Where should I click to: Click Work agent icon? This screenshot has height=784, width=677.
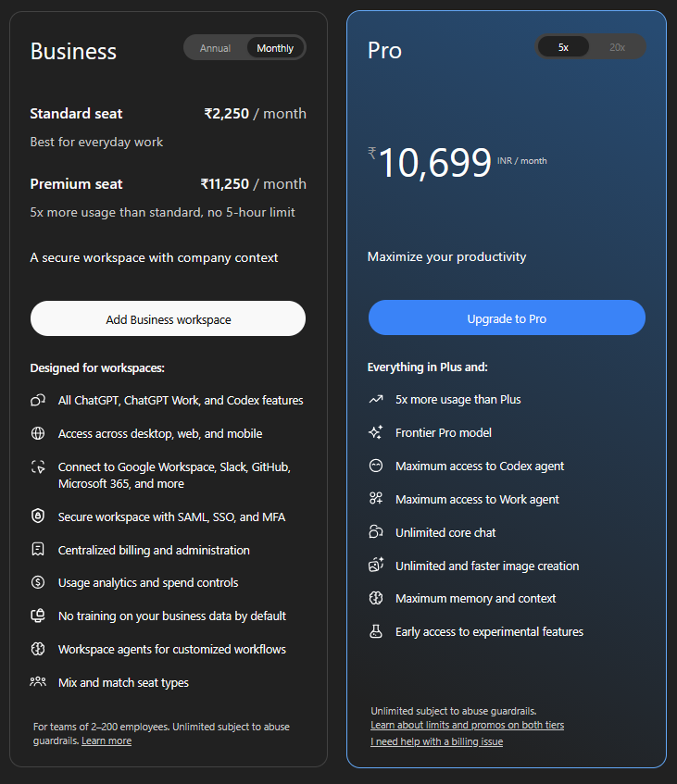376,499
